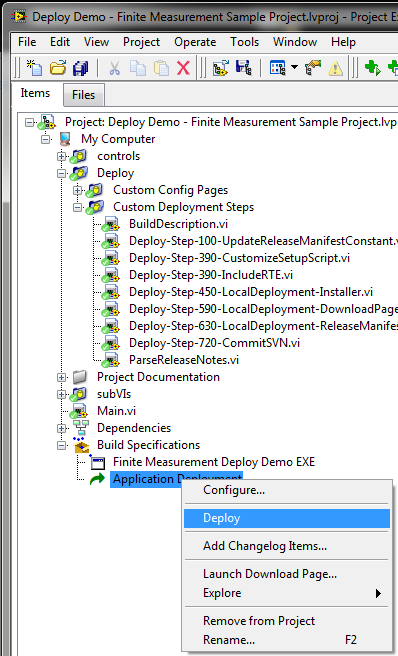Click the project root lvproj icon
This screenshot has width=398, height=656.
(x=46, y=122)
